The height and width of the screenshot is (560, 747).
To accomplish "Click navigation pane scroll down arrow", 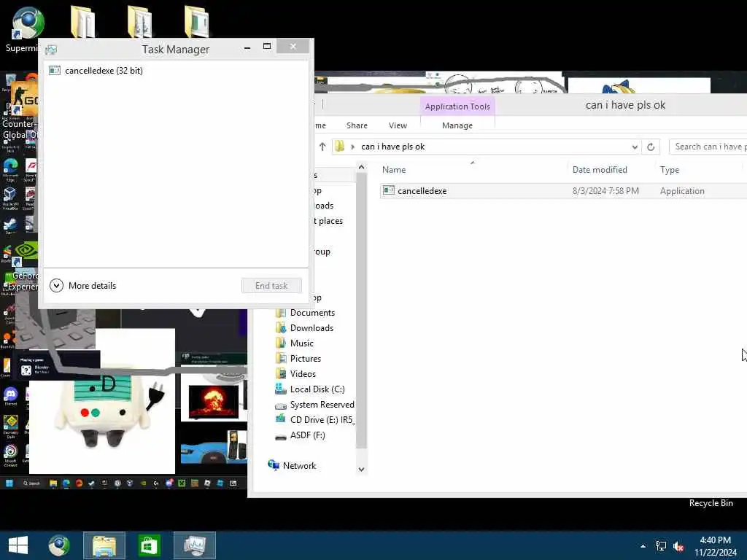I will tap(361, 470).
